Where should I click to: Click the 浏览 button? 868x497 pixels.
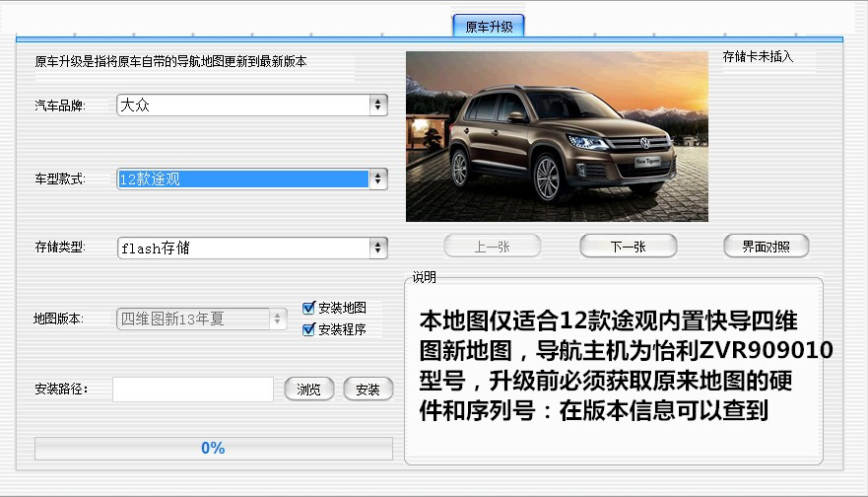point(309,389)
